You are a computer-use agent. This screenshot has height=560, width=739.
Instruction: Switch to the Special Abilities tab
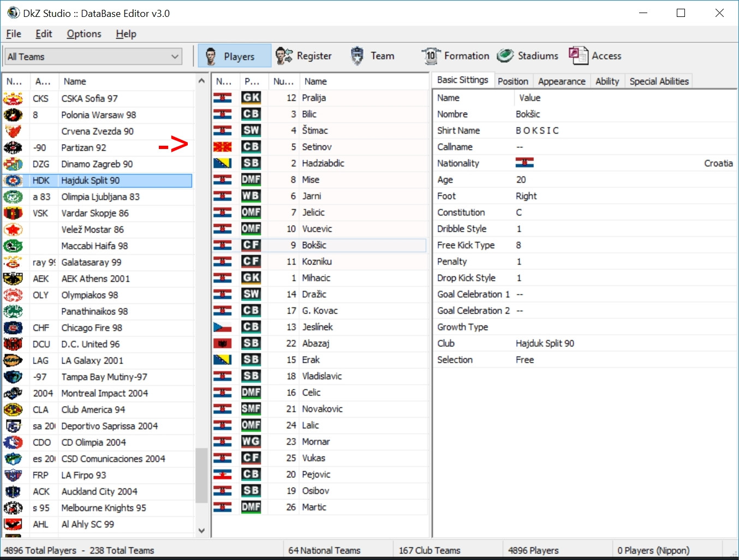coord(659,81)
